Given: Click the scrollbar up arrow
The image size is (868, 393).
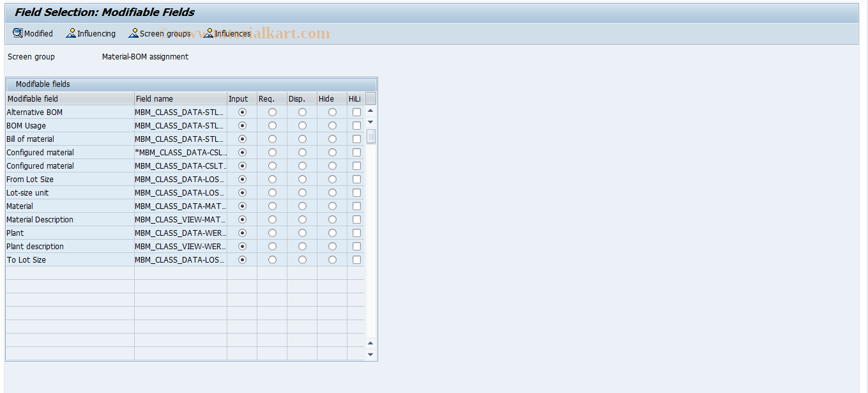Looking at the screenshot, I should pyautogui.click(x=370, y=110).
